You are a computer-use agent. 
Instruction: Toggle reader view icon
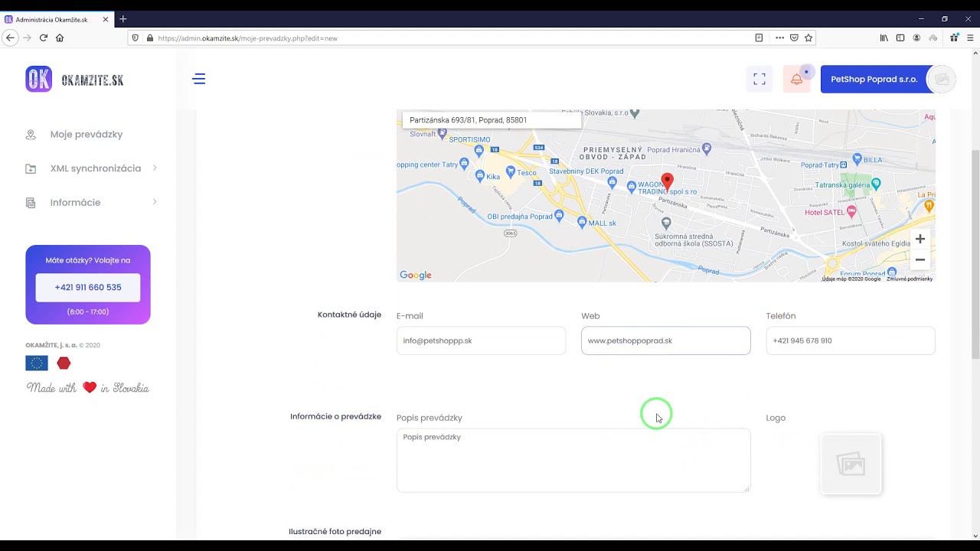coord(759,37)
